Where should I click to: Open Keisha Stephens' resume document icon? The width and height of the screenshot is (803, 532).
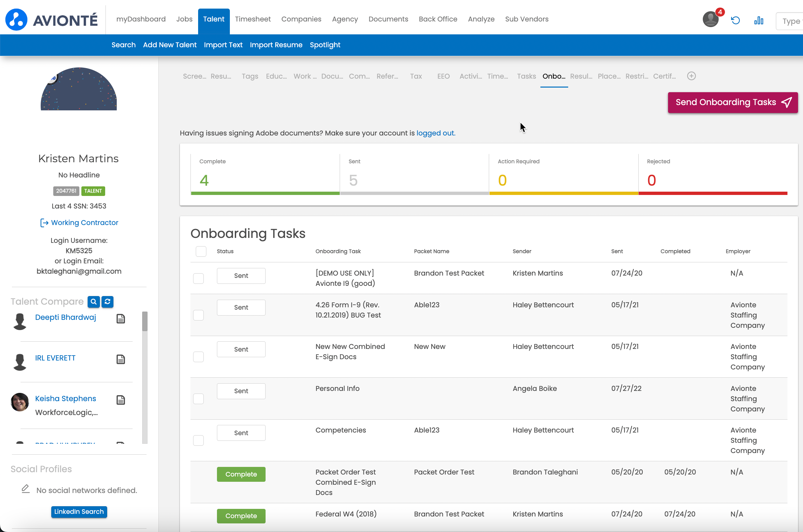click(x=121, y=400)
